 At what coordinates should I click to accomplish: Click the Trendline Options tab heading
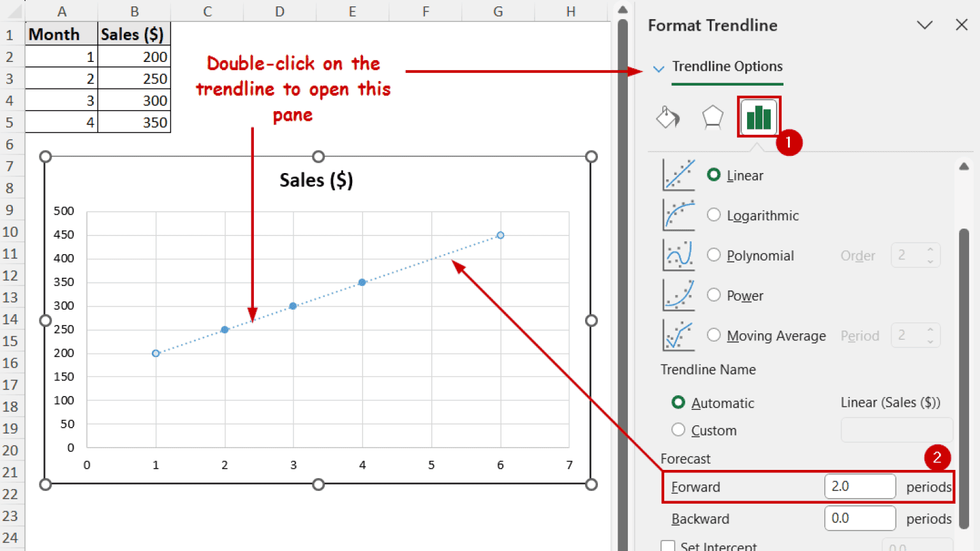point(727,66)
